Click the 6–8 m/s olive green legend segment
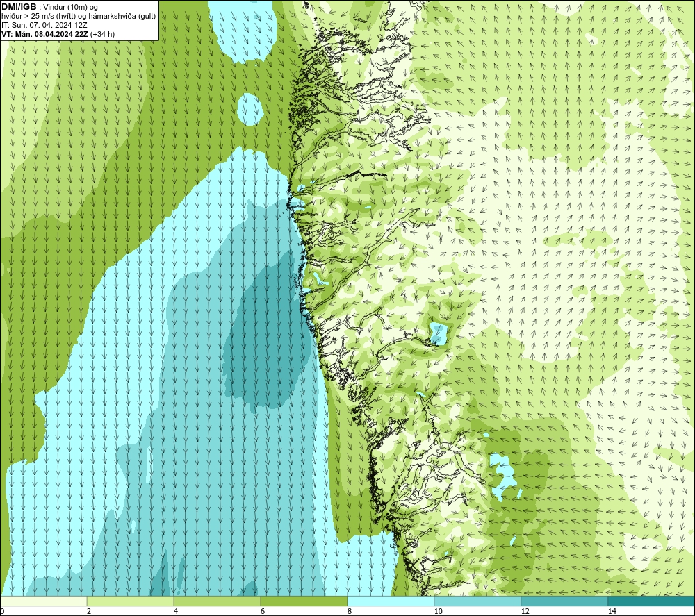Image resolution: width=695 pixels, height=616 pixels. point(304,601)
